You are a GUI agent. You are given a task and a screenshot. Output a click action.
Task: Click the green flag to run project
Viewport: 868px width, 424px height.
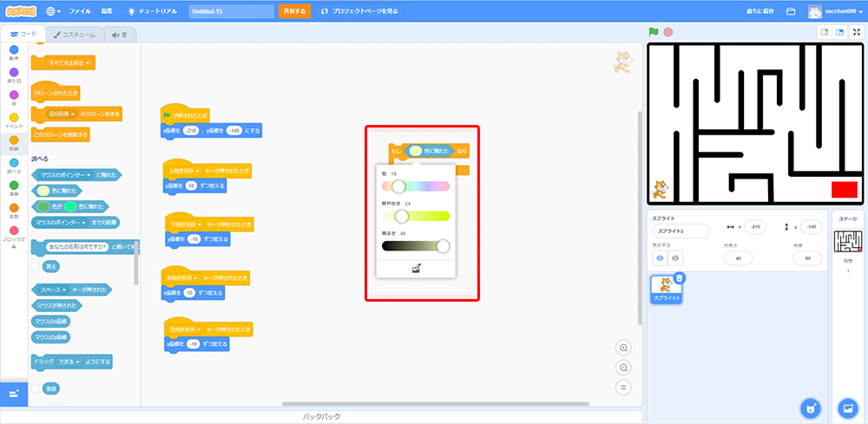654,32
